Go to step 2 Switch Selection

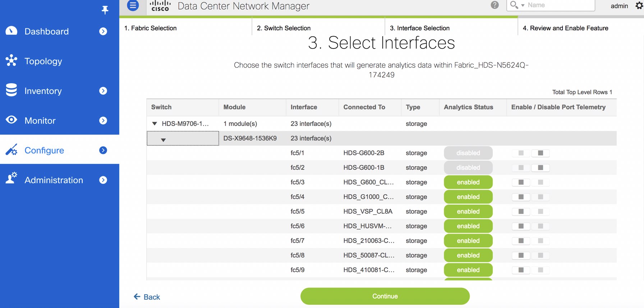[x=284, y=28]
